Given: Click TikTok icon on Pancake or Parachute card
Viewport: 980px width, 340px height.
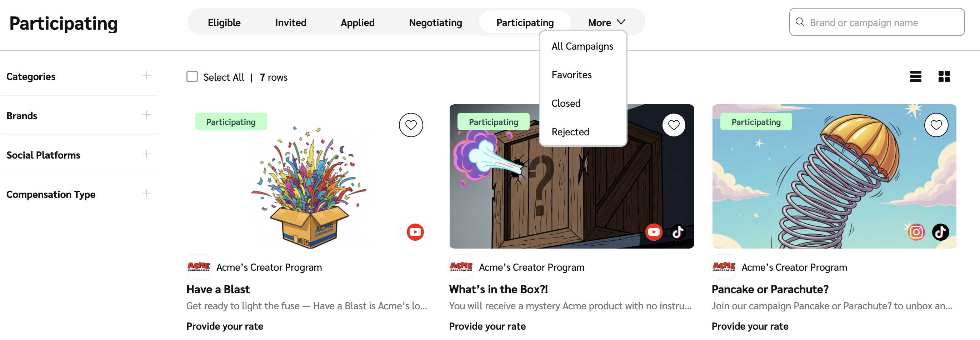Looking at the screenshot, I should coord(940,232).
